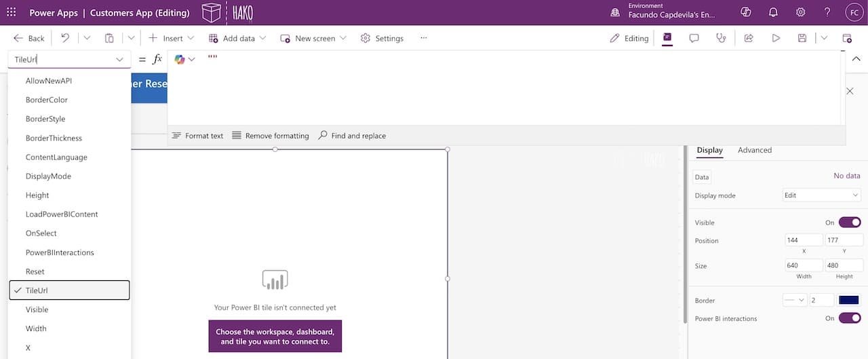Click the Size Width field
The width and height of the screenshot is (868, 359).
804,265
